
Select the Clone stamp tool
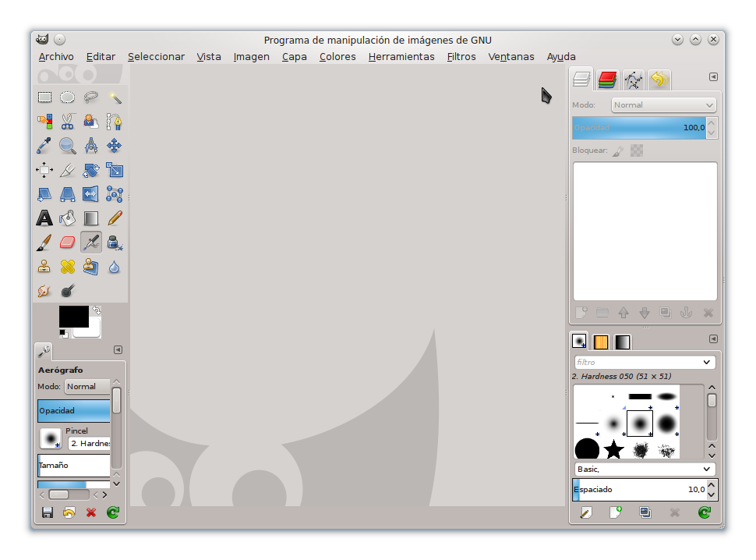pos(44,266)
